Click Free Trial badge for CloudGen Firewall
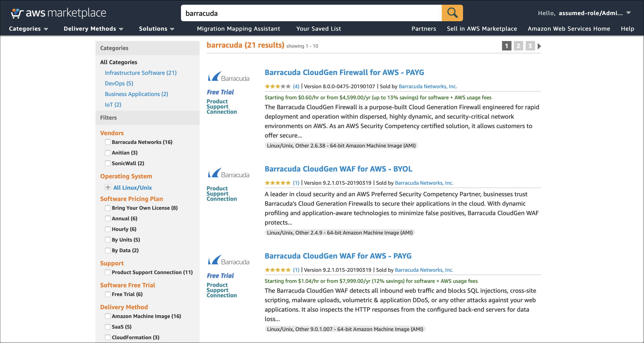 pyautogui.click(x=220, y=92)
